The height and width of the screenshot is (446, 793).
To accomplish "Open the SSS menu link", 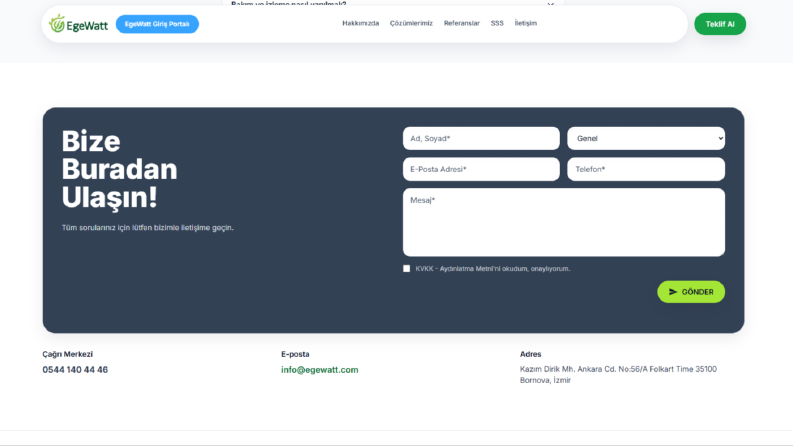I will pos(497,23).
